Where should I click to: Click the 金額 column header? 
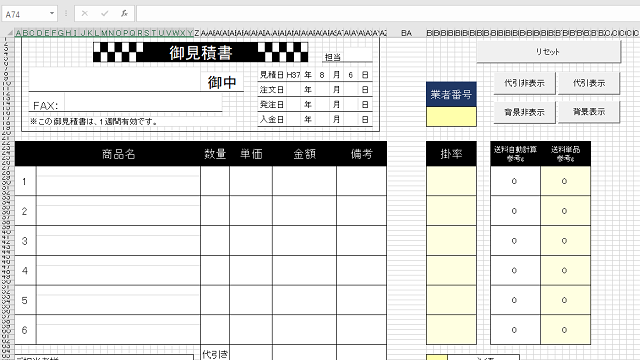point(304,154)
